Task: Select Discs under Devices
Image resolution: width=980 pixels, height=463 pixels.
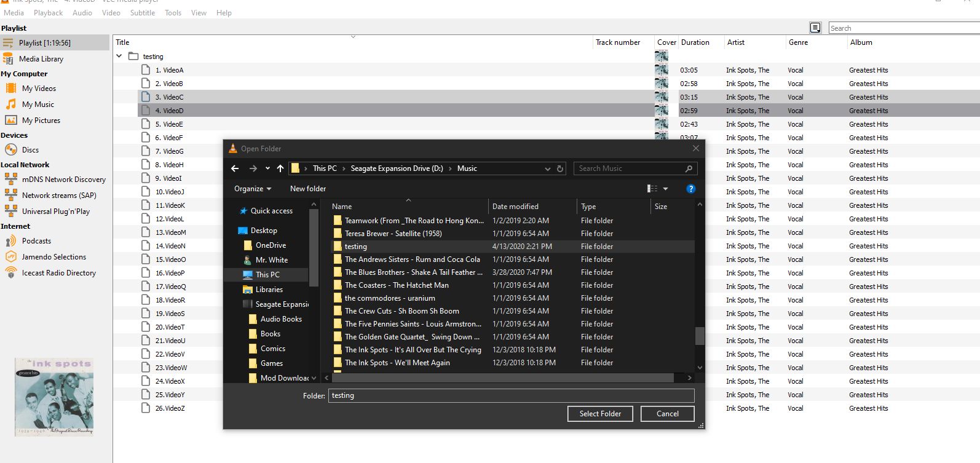Action: 30,150
